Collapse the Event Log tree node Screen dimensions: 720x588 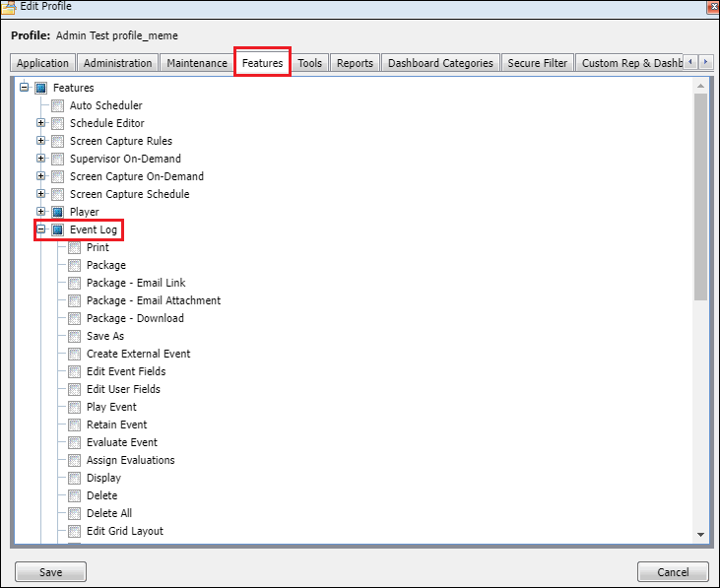click(x=40, y=229)
